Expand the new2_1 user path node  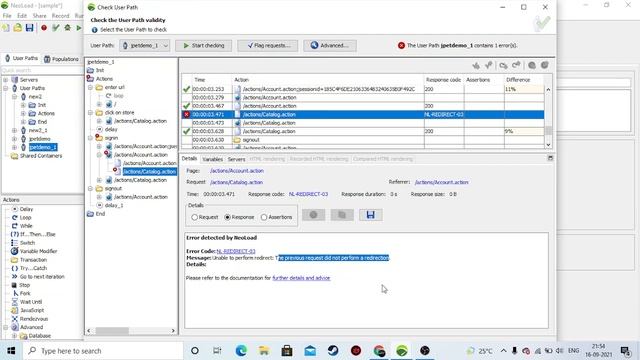pyautogui.click(x=15, y=130)
